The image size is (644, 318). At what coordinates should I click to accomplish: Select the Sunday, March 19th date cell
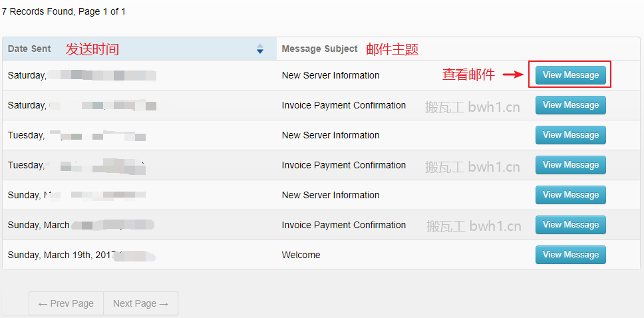(x=59, y=255)
